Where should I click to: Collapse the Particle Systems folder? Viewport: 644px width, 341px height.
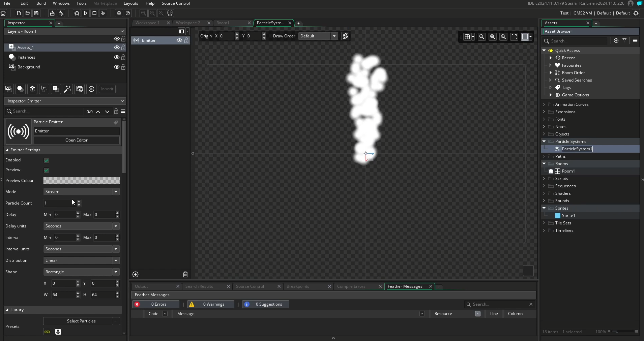click(544, 142)
